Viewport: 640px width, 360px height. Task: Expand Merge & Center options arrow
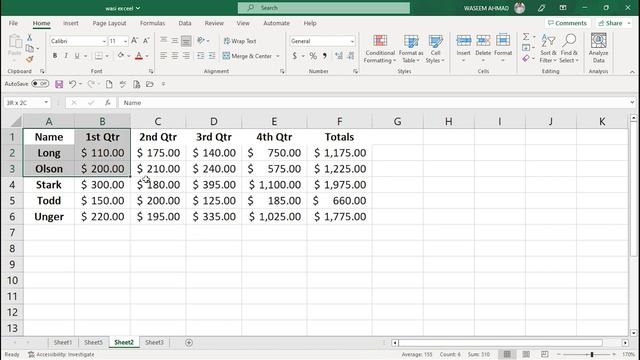[x=278, y=56]
